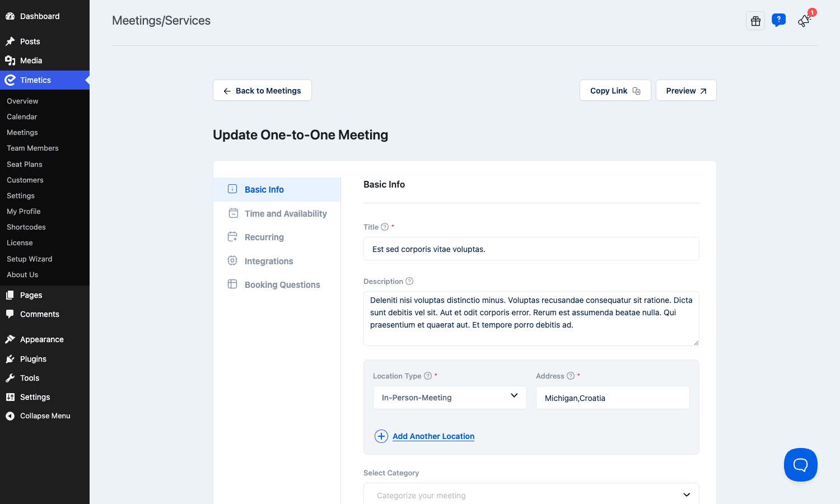Click the Preview button
The width and height of the screenshot is (840, 504).
[686, 90]
